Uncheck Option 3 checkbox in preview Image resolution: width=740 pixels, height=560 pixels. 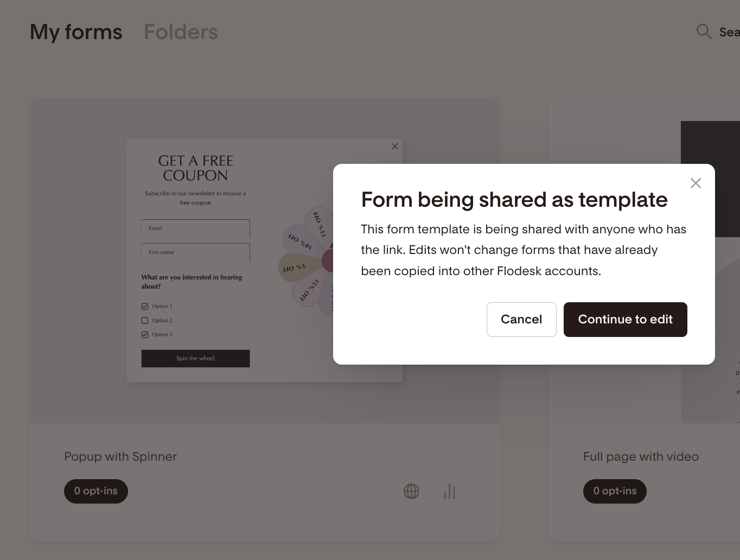click(x=145, y=335)
